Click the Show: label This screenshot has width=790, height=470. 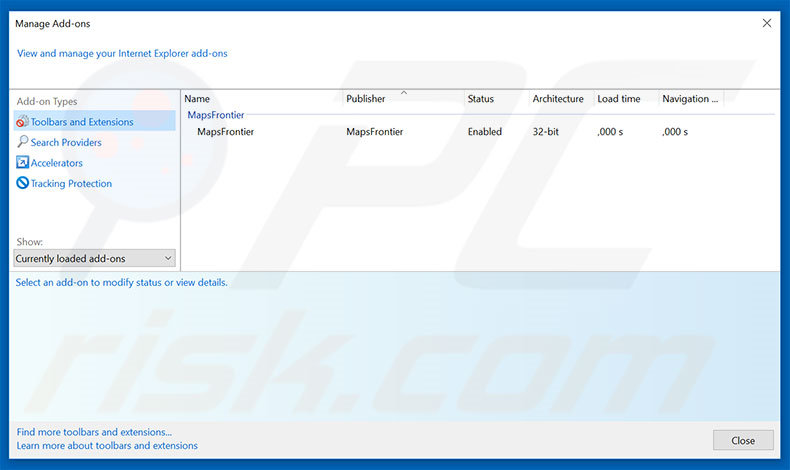[30, 242]
